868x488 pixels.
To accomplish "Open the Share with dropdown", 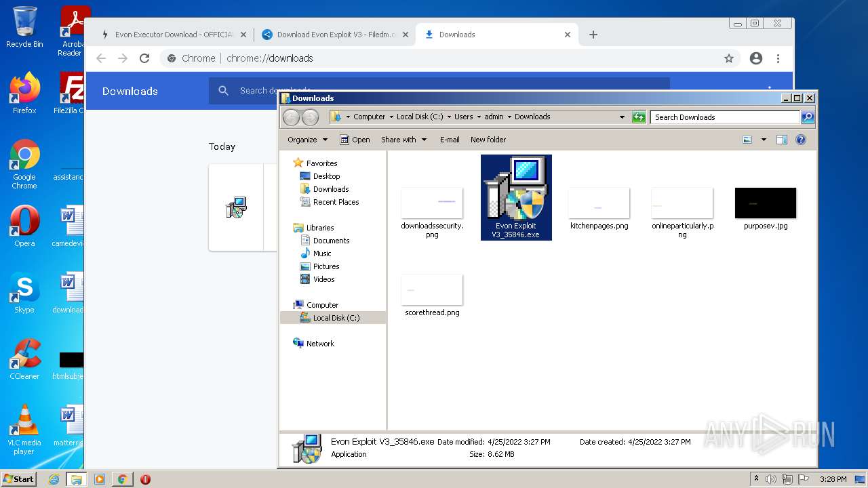I will pos(404,140).
